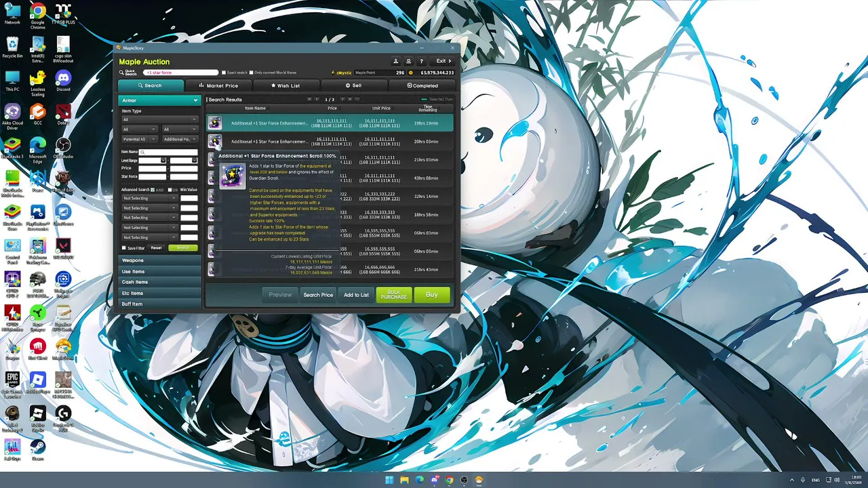
Task: Open the question mark help icon
Action: (421, 61)
